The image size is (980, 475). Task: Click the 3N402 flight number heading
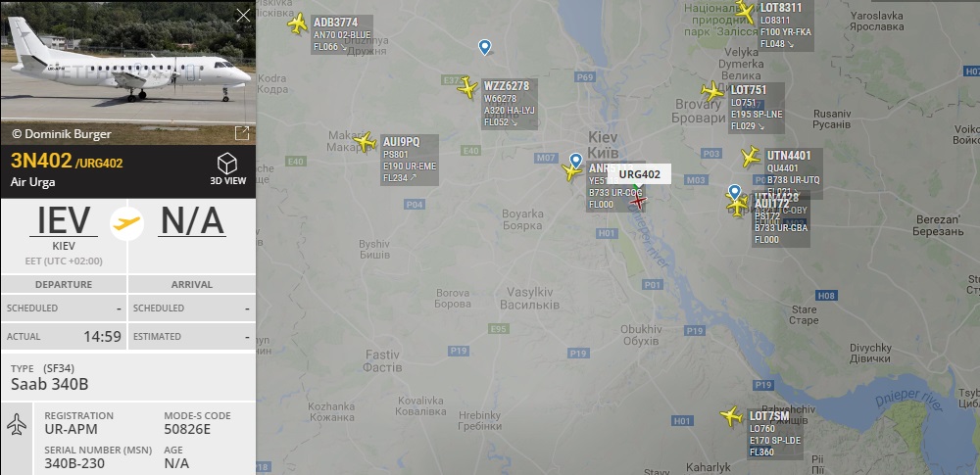tap(41, 161)
